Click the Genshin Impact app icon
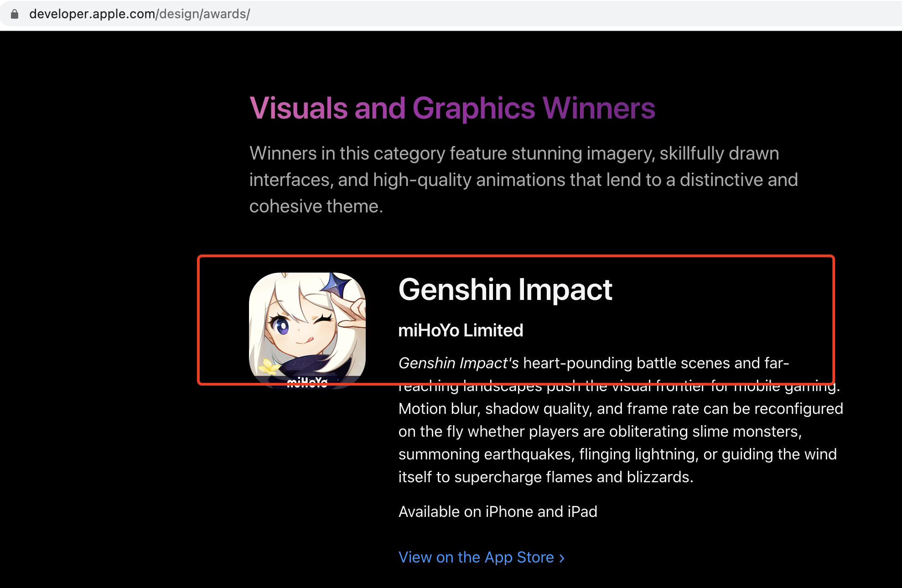The image size is (902, 588). pyautogui.click(x=307, y=331)
